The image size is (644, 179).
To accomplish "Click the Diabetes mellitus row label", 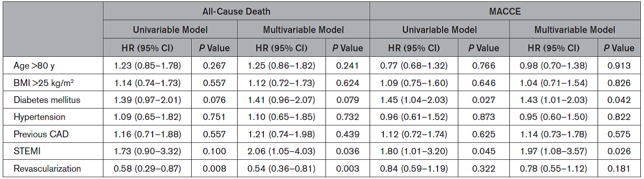I will (x=41, y=100).
